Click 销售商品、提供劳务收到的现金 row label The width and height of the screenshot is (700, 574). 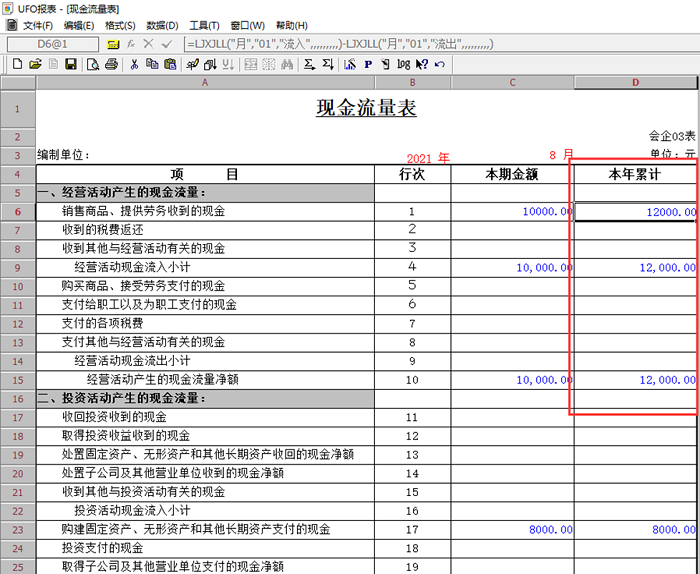click(x=143, y=211)
